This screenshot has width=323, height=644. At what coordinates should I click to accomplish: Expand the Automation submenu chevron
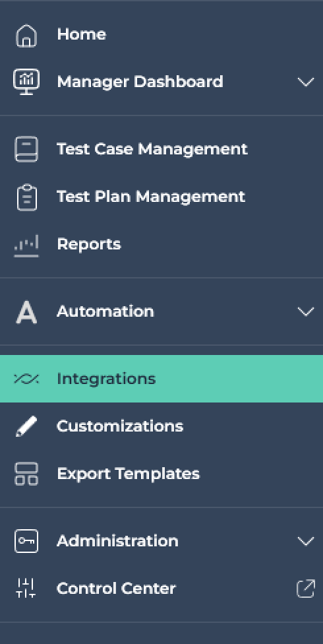click(306, 311)
